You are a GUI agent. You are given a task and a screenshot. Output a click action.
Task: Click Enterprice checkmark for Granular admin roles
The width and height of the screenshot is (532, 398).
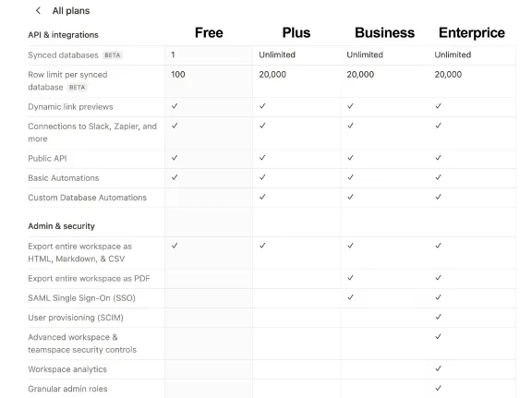pyautogui.click(x=438, y=388)
